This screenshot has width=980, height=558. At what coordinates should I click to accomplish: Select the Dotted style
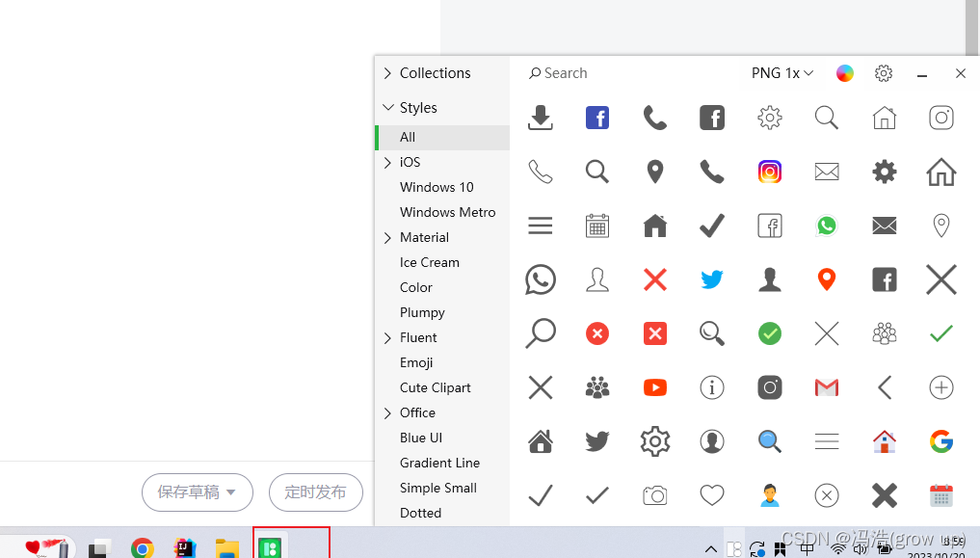click(420, 513)
